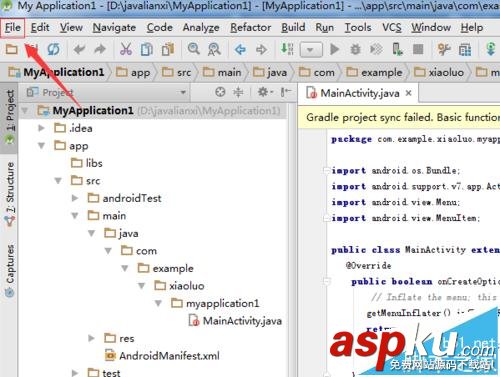Open the run configuration dropdown
This screenshot has width=500, height=377.
click(x=311, y=50)
